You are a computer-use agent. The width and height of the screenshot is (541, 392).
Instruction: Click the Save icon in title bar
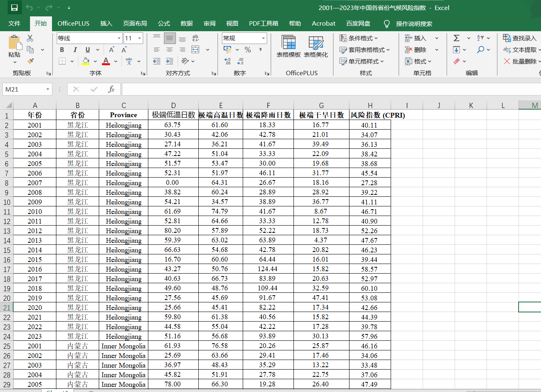click(14, 8)
